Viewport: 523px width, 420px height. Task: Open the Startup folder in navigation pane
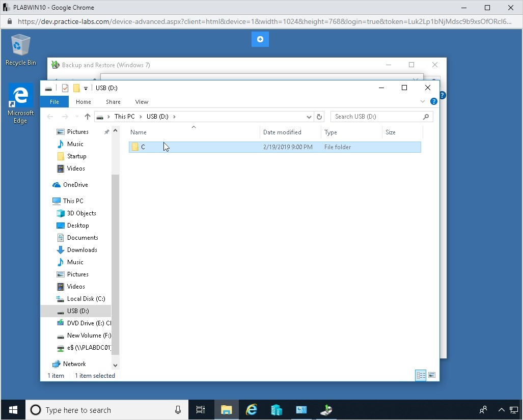click(77, 156)
